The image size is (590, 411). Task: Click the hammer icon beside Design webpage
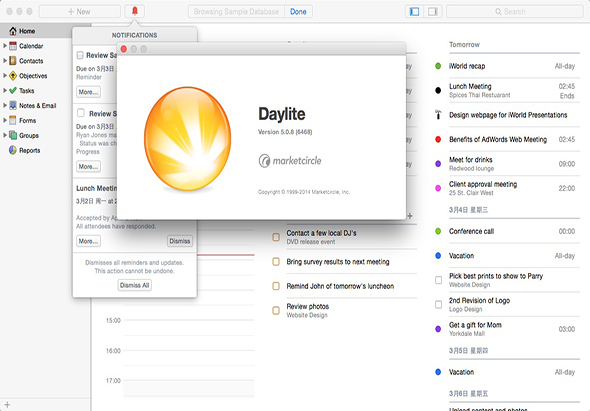pos(438,115)
